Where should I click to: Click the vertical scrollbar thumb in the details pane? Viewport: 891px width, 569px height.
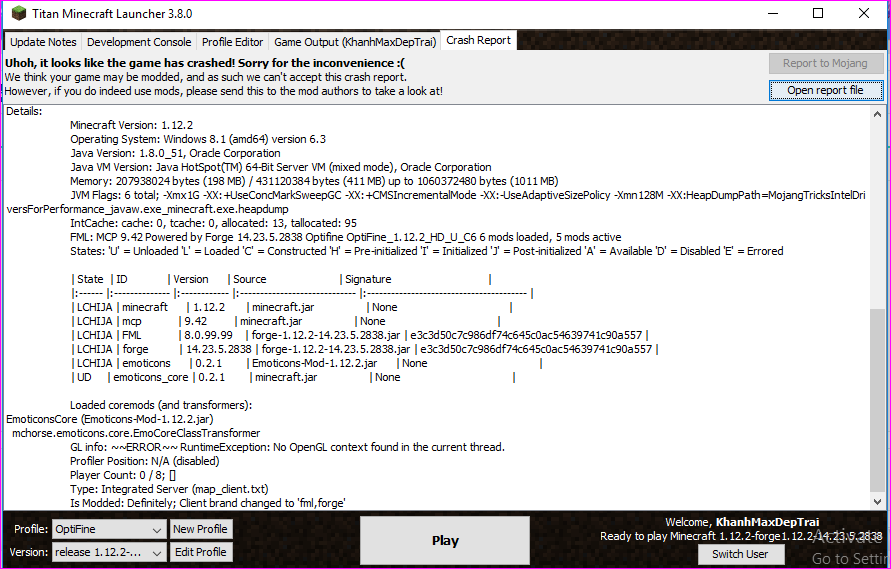coord(877,401)
